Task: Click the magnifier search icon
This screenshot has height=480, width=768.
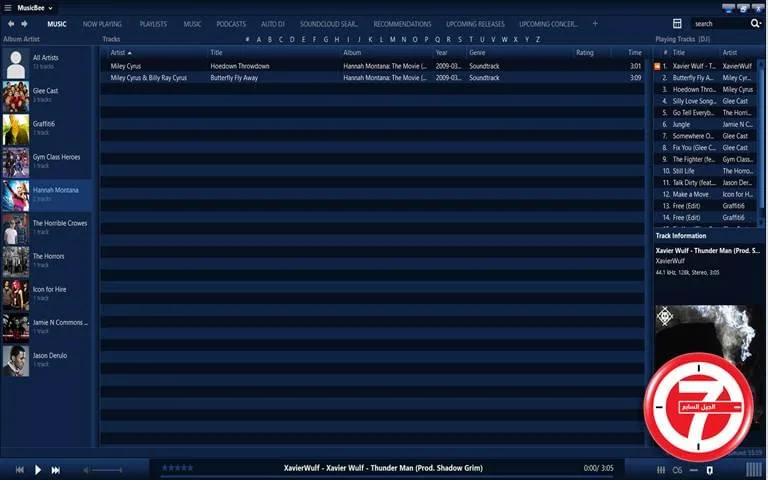Action: pos(755,24)
